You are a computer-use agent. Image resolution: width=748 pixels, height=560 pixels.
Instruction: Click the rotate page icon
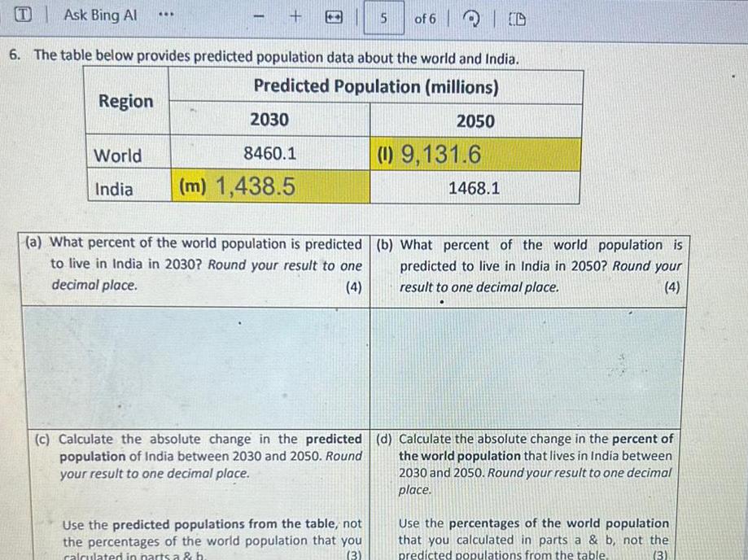tap(471, 19)
